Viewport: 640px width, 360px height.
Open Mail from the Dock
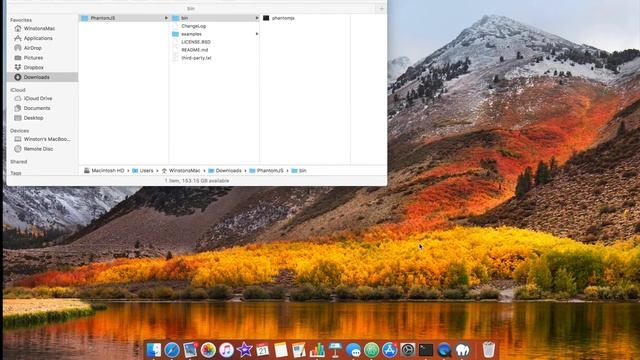point(190,350)
